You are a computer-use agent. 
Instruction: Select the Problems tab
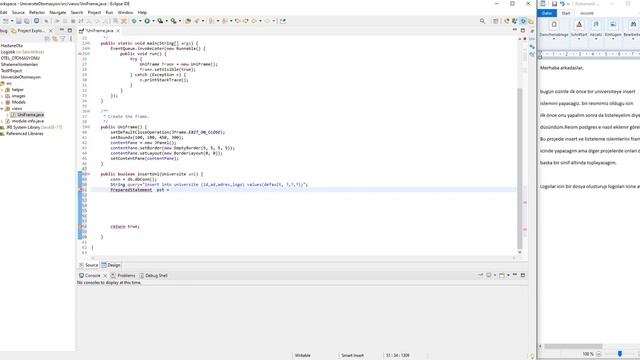pyautogui.click(x=123, y=276)
